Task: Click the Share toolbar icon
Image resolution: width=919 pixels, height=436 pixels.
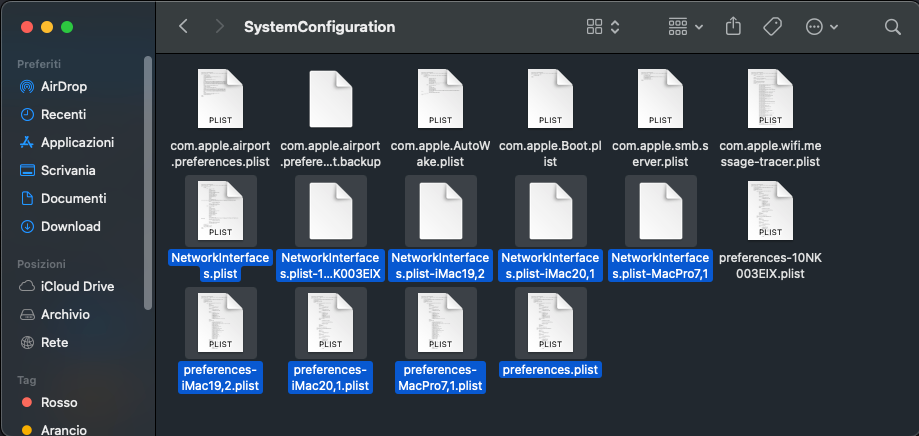Action: (x=733, y=26)
